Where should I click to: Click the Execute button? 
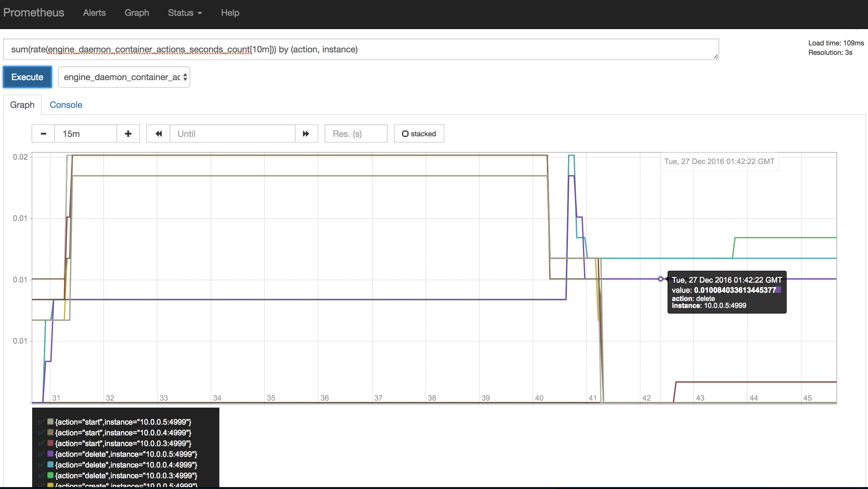pos(27,77)
